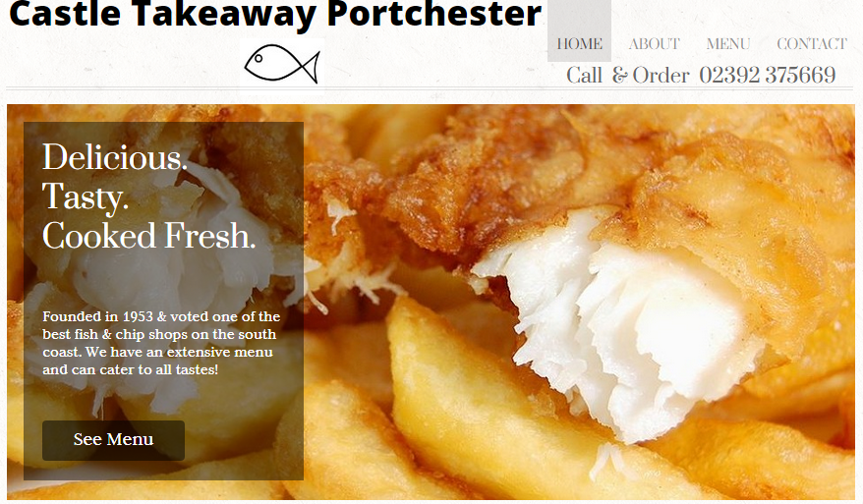Open the HOME navigation tab
Screen dimensions: 863x504
579,43
